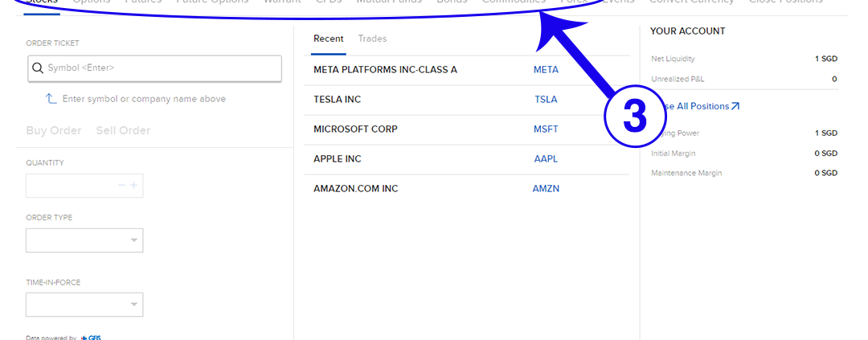
Task: Switch to the Trades tab
Action: tap(372, 39)
